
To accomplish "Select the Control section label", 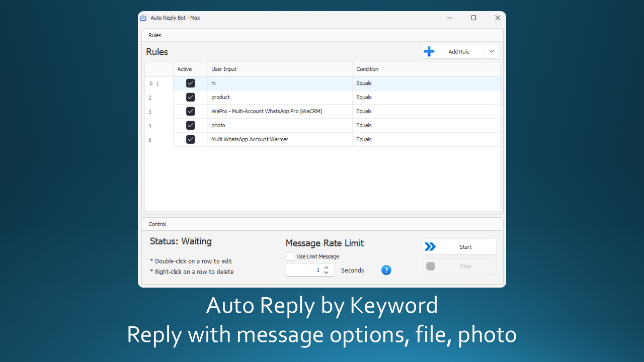I will tap(157, 224).
